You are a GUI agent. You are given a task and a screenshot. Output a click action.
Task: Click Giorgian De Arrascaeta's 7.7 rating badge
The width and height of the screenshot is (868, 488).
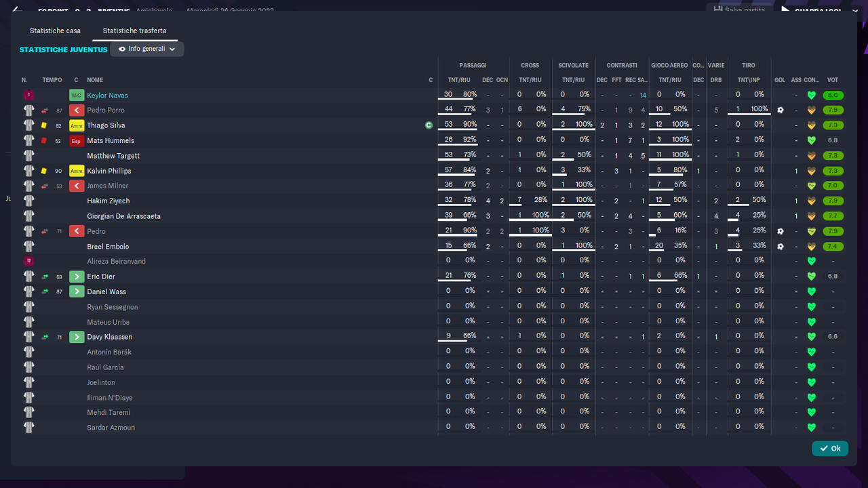tap(833, 216)
